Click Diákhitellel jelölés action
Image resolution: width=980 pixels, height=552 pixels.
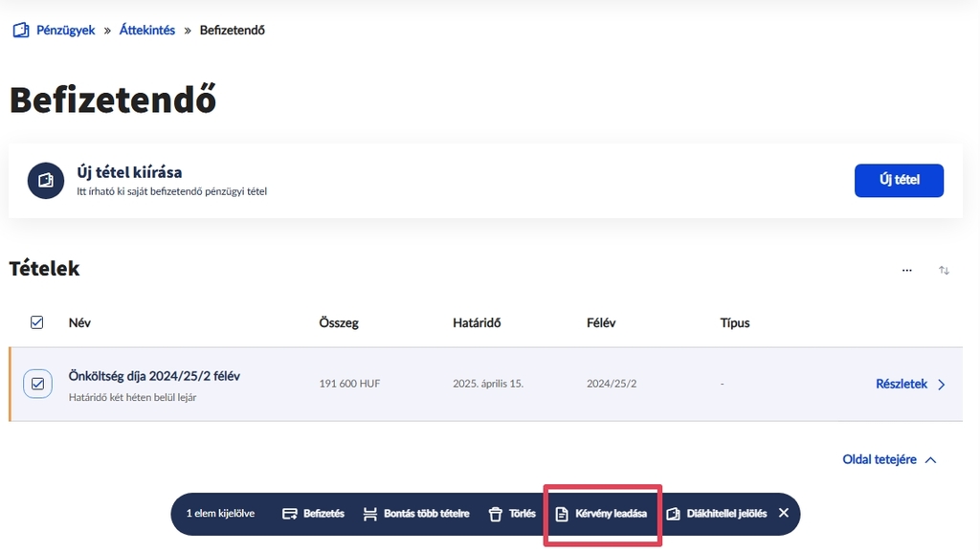pos(716,514)
